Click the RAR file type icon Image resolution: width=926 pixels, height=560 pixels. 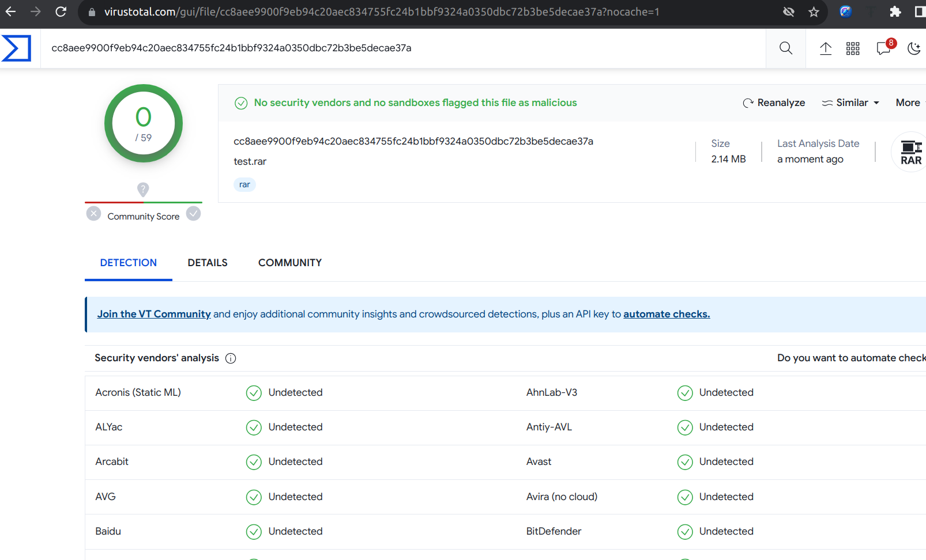pyautogui.click(x=910, y=152)
